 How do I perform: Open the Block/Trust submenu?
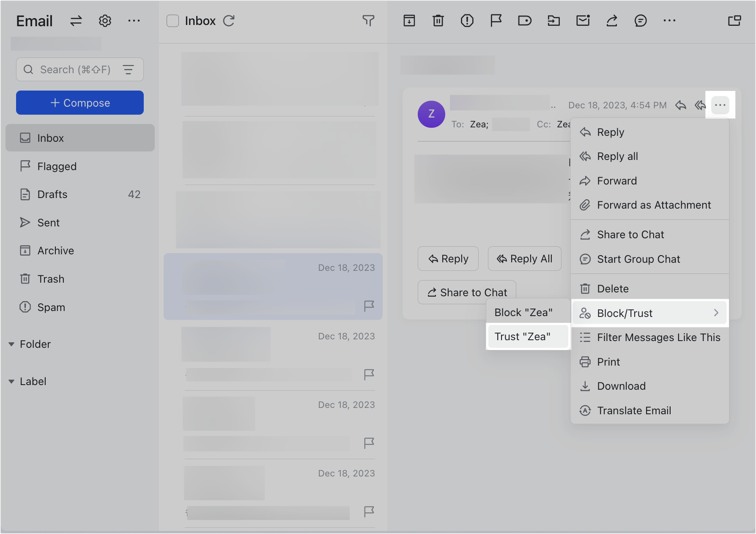click(649, 313)
